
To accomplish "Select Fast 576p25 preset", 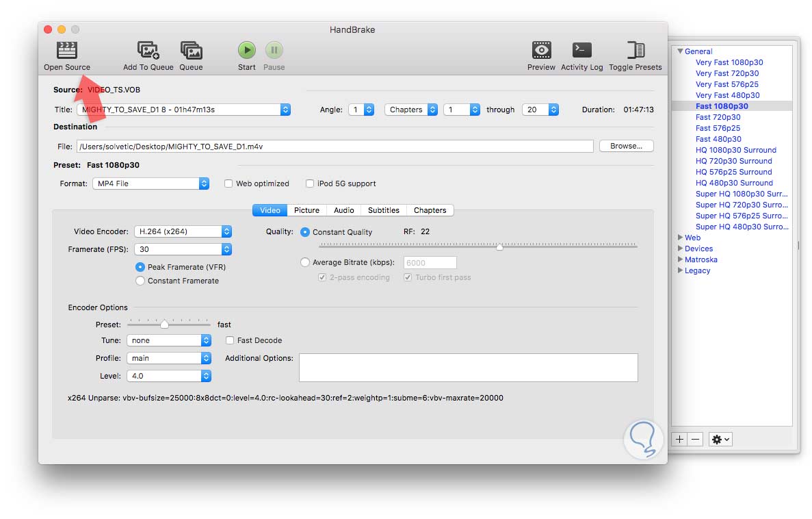I will [x=718, y=128].
